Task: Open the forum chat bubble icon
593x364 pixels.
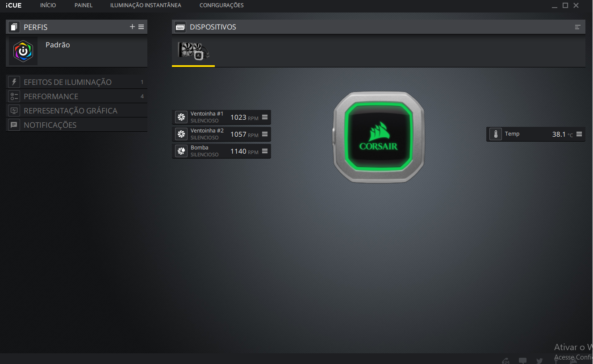Action: pos(523,360)
